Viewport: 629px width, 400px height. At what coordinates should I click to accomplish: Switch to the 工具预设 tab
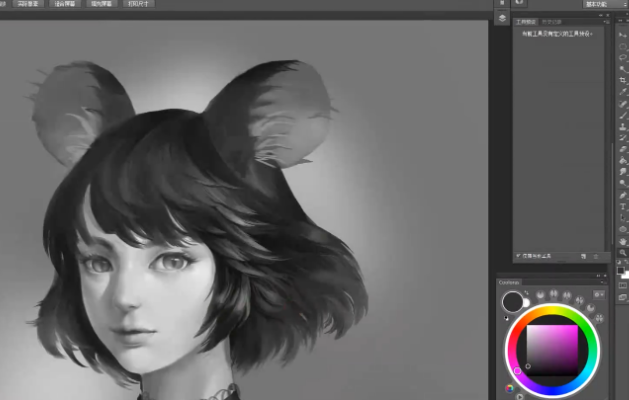point(526,22)
